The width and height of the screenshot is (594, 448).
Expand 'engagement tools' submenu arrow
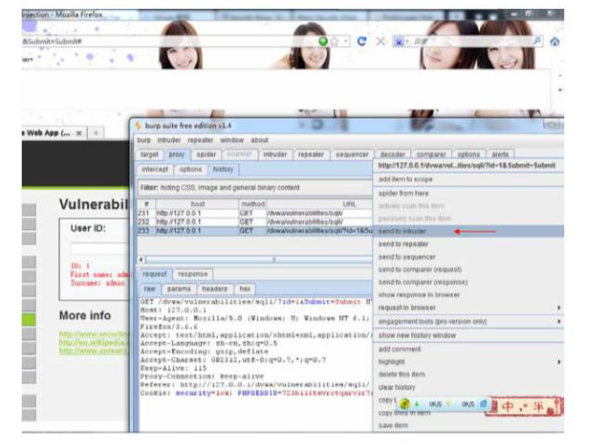(559, 322)
